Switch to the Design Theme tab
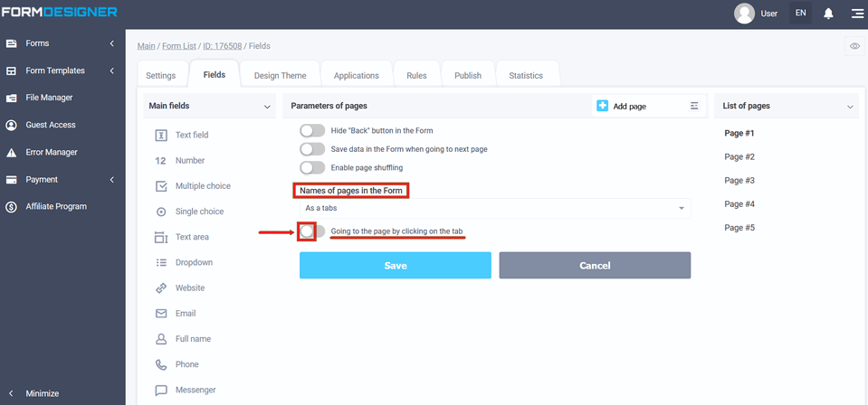868x405 pixels. coord(280,76)
